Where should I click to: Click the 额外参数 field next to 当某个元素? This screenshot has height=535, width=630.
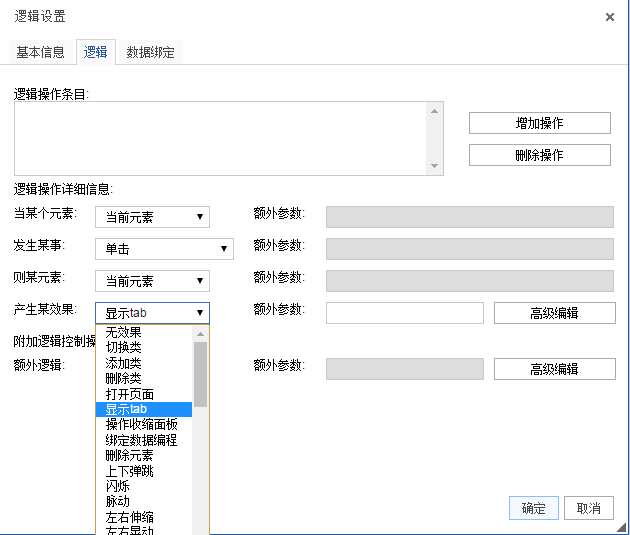coord(470,217)
